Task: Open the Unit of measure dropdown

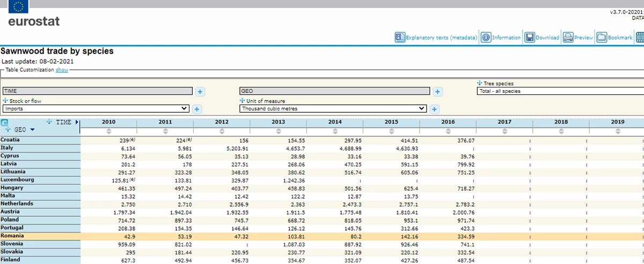Action: 333,108
